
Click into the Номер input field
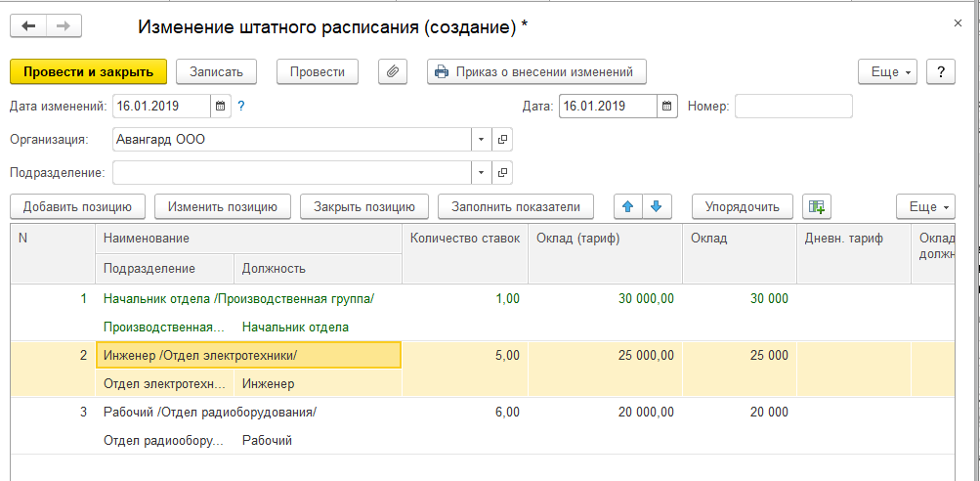click(x=792, y=106)
